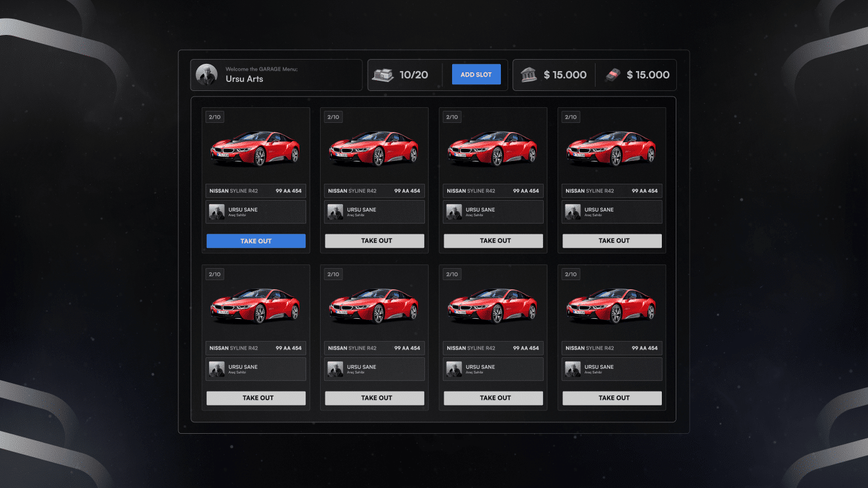Image resolution: width=868 pixels, height=488 pixels.
Task: Take out the third car in bottom row
Action: point(493,398)
